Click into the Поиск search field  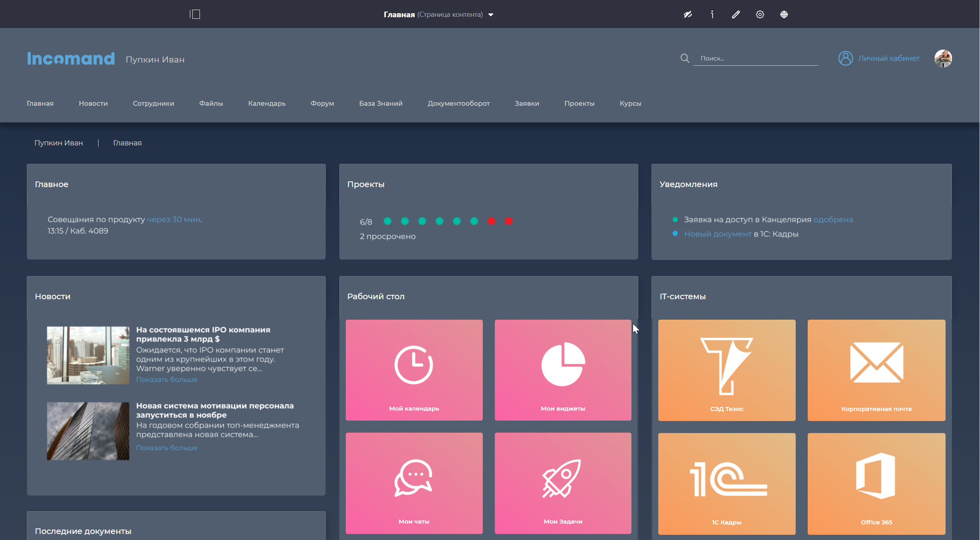click(755, 58)
